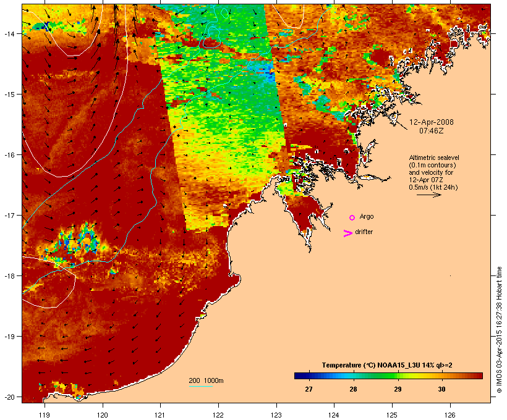Click the IMOS Hobart time copyright stamp
This screenshot has width=507, height=420.
[x=499, y=330]
